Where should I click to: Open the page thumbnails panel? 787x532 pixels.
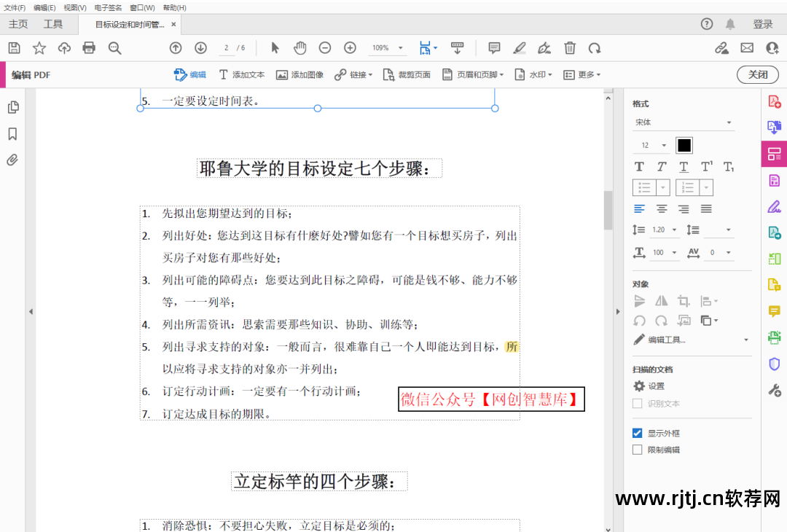pyautogui.click(x=13, y=107)
